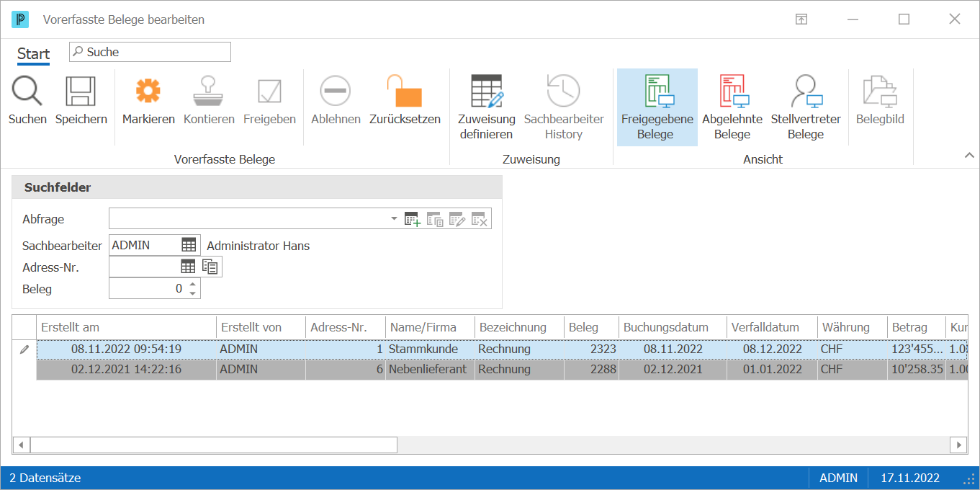Sort by Währung column header
980x490 pixels.
(x=853, y=327)
